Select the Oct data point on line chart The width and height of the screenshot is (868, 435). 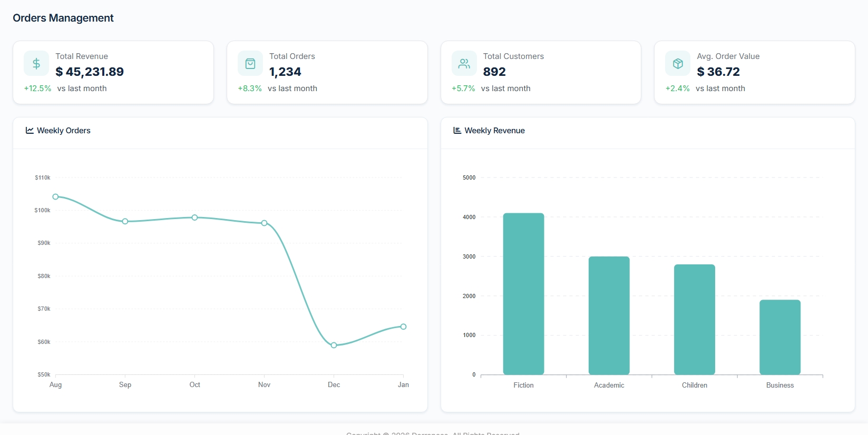(194, 217)
